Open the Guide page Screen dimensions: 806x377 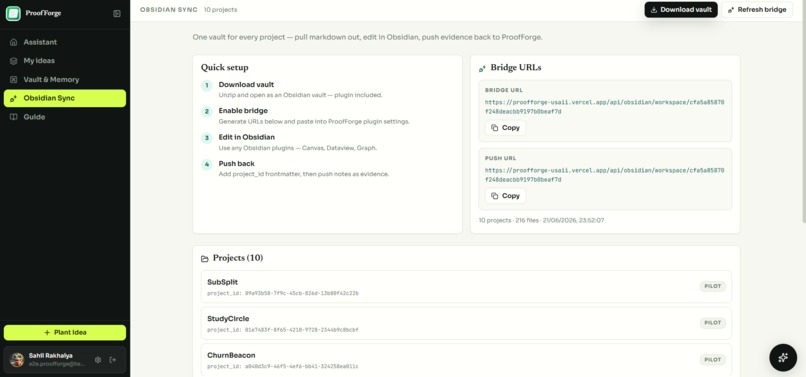pyautogui.click(x=65, y=117)
